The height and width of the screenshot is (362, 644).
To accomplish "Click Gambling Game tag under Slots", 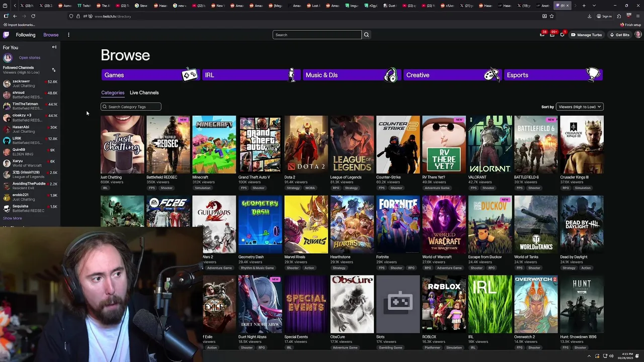I will [390, 347].
